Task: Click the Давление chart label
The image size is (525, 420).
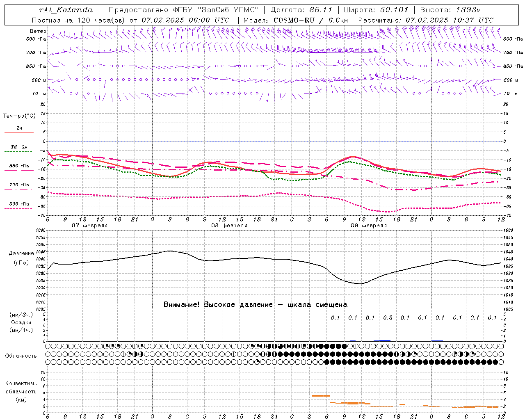Action: tap(22, 253)
